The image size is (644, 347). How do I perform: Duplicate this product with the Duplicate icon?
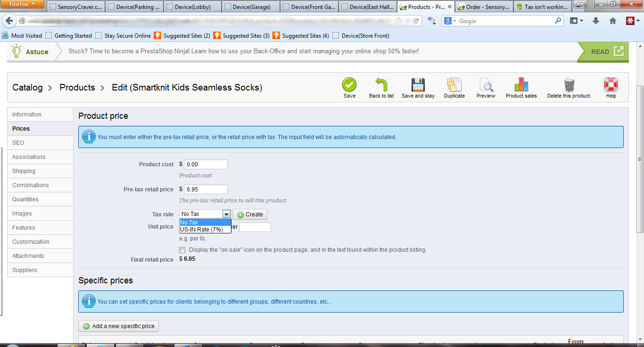(x=454, y=84)
